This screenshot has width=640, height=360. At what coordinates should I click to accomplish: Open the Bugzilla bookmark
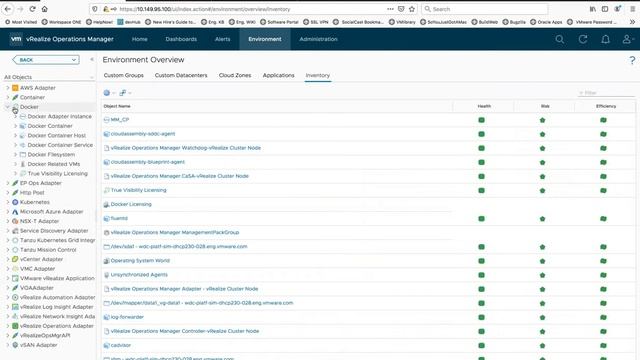514,22
